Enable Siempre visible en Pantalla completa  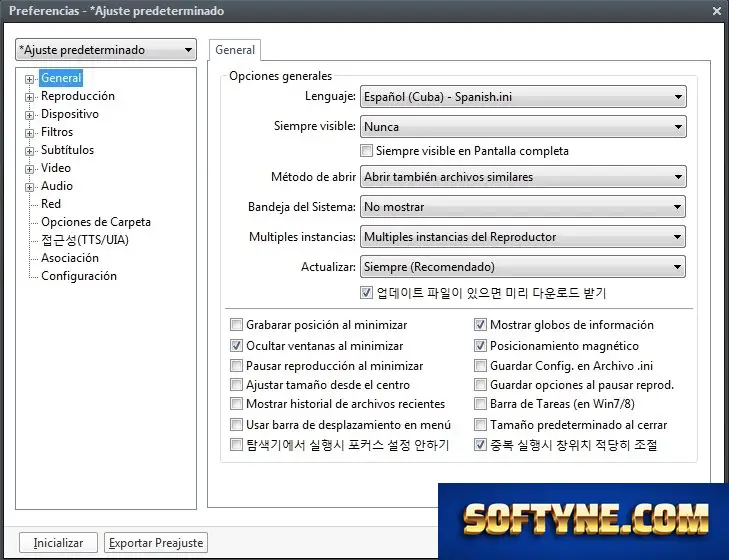(x=366, y=151)
